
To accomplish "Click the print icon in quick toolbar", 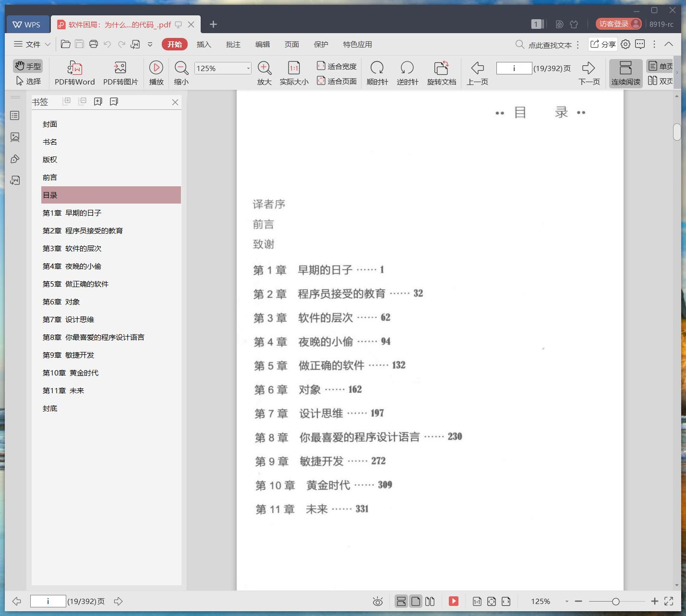I will click(x=94, y=44).
